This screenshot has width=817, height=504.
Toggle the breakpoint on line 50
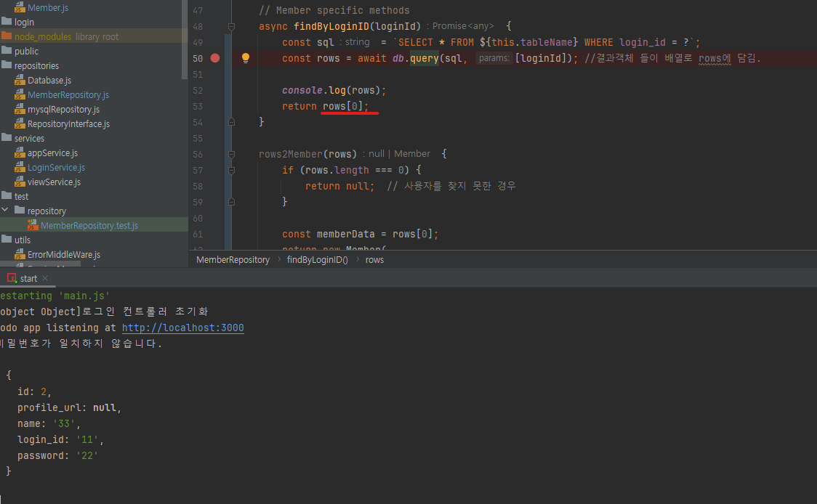coord(214,58)
